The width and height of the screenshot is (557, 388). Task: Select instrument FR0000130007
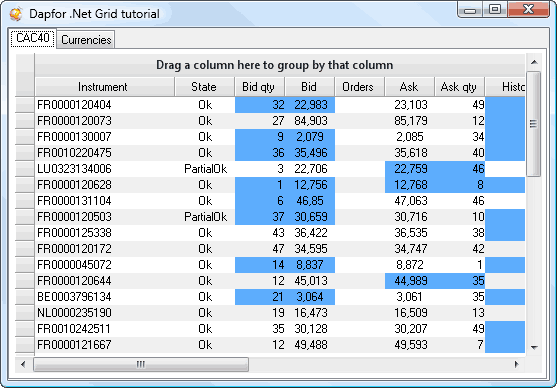pos(74,137)
